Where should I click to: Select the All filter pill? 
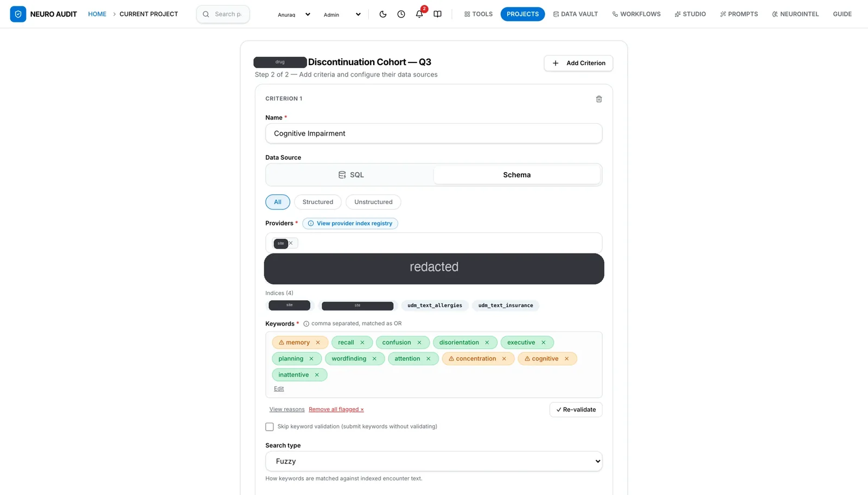click(x=278, y=202)
